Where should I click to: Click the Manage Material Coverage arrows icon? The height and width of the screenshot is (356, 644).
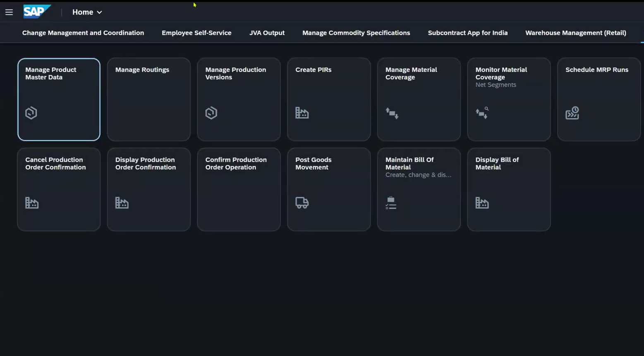coord(392,113)
